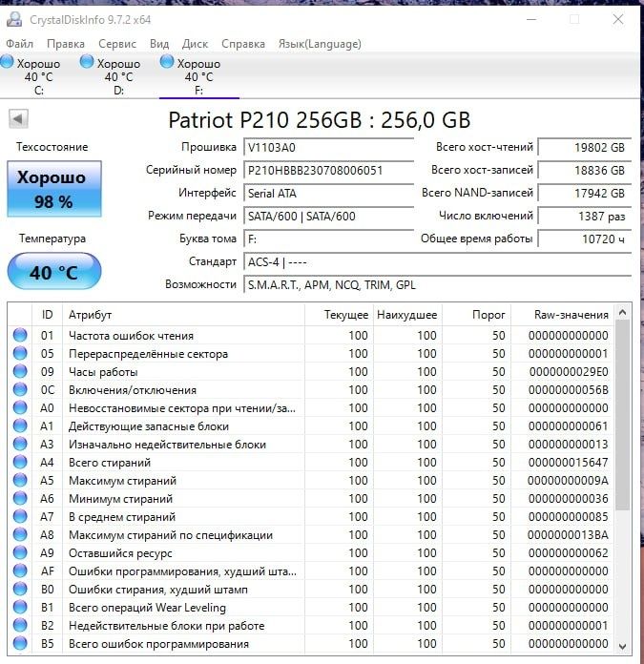Open the Правка menu
The image size is (644, 664).
coord(66,44)
